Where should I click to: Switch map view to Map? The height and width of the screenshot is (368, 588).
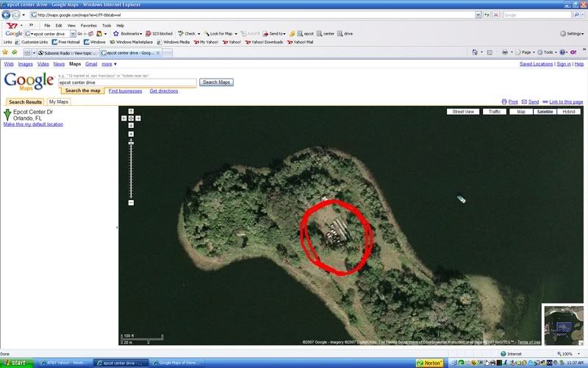pos(521,112)
